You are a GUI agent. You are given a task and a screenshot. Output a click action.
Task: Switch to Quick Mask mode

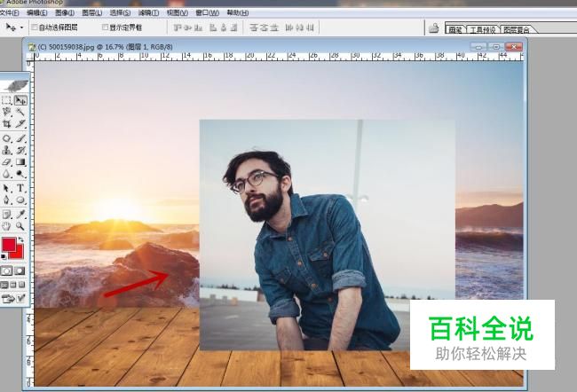(x=20, y=271)
